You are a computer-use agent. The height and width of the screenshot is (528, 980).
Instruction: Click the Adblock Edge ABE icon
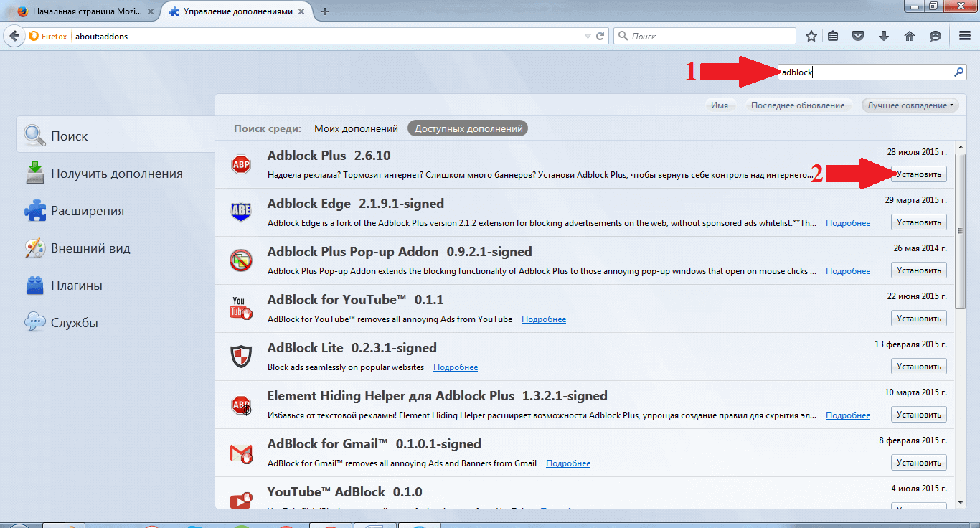pyautogui.click(x=241, y=212)
